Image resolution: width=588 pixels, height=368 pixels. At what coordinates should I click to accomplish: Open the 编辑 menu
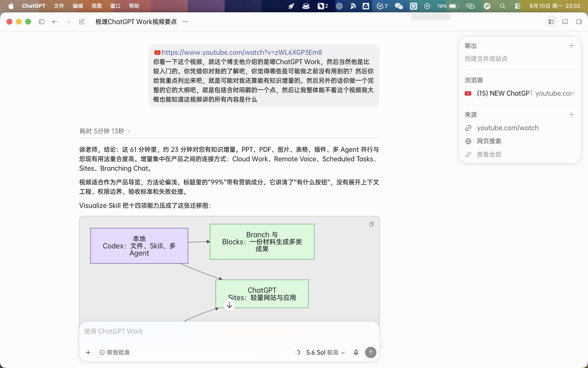pos(78,6)
